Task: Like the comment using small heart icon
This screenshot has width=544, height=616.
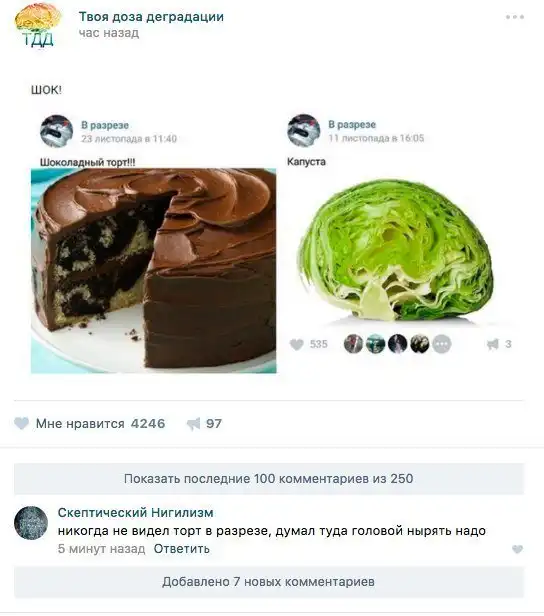Action: 518,549
